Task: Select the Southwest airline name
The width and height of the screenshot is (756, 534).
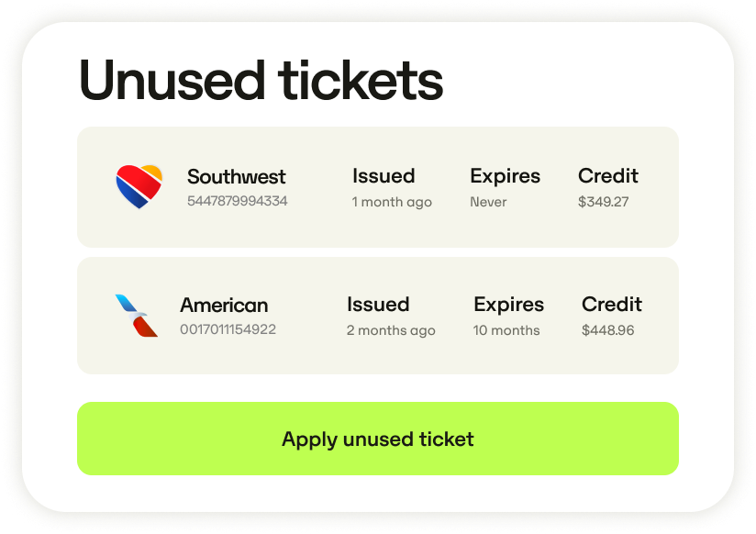Action: pos(237,177)
